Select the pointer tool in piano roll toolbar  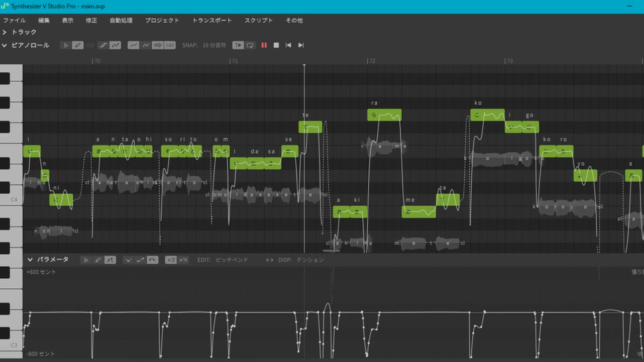tap(66, 45)
